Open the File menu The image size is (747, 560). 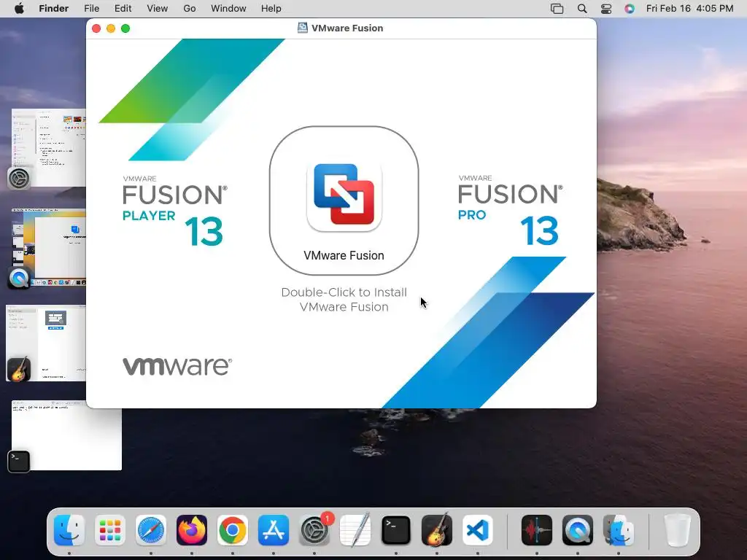click(x=91, y=9)
